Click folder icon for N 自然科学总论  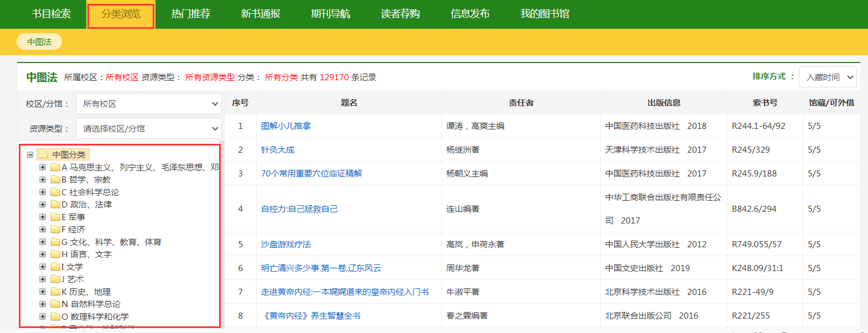(55, 304)
